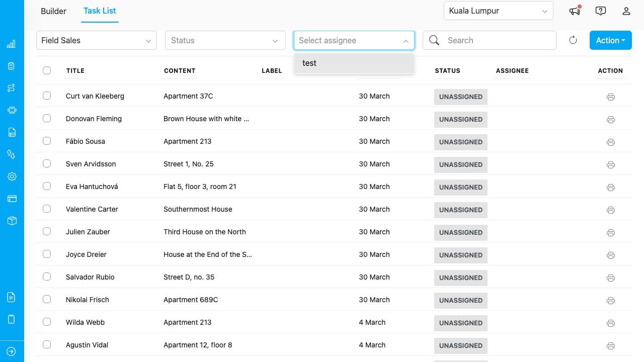Sort by the ASSIGNEE column header
The image size is (644, 362).
click(512, 71)
